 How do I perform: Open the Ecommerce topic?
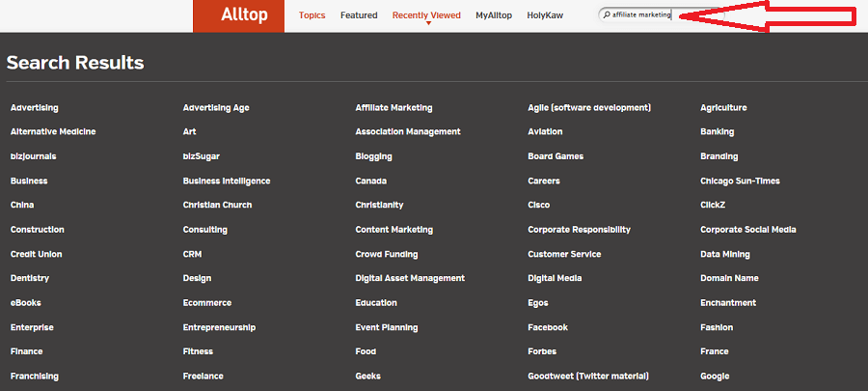[207, 303]
